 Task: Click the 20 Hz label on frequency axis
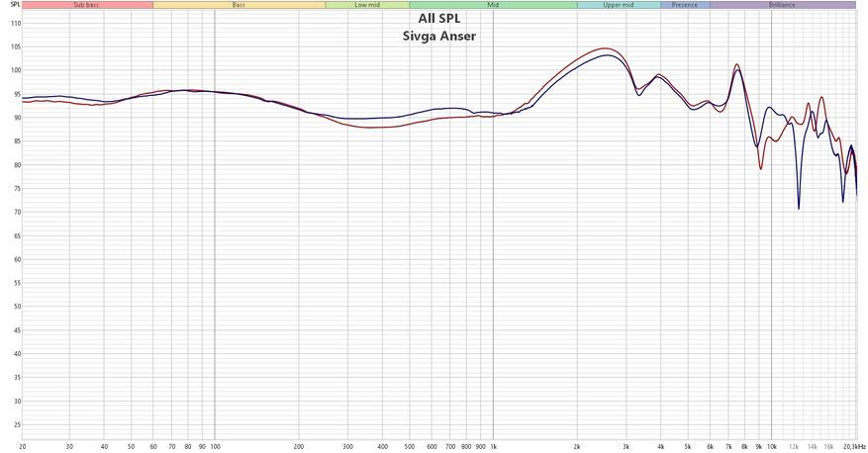[23, 446]
